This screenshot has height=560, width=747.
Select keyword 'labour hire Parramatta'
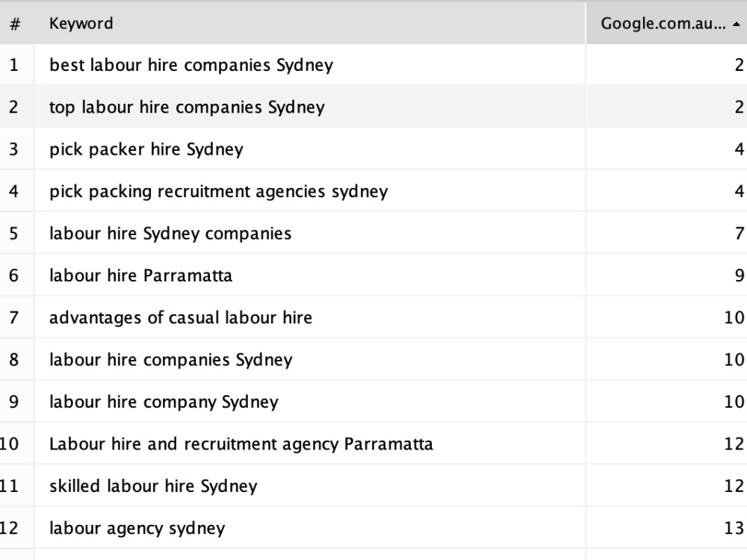pos(141,276)
